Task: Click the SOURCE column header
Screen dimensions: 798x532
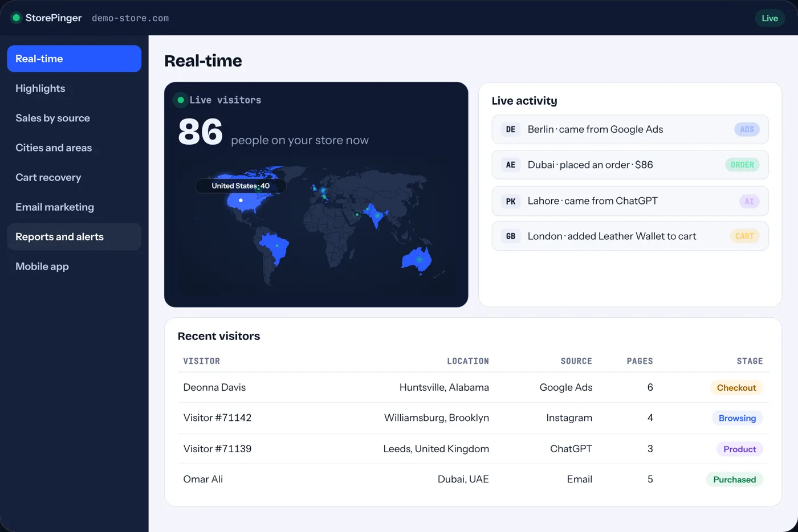Action: coord(576,361)
